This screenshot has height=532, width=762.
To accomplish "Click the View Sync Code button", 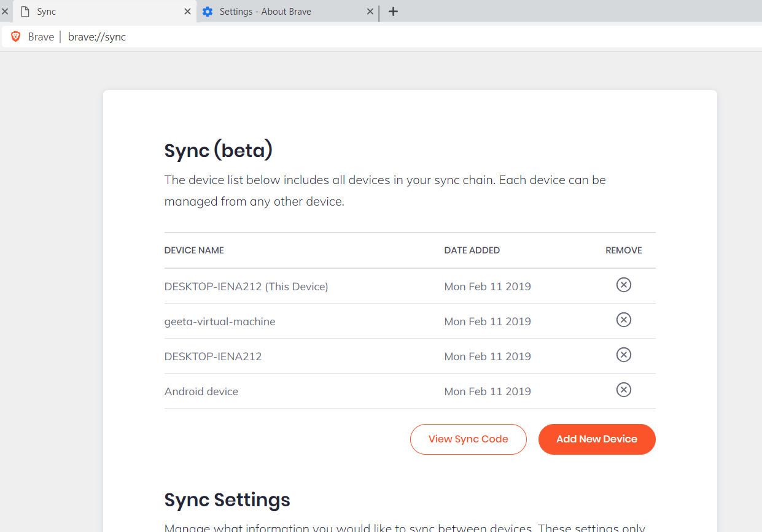I will click(468, 439).
